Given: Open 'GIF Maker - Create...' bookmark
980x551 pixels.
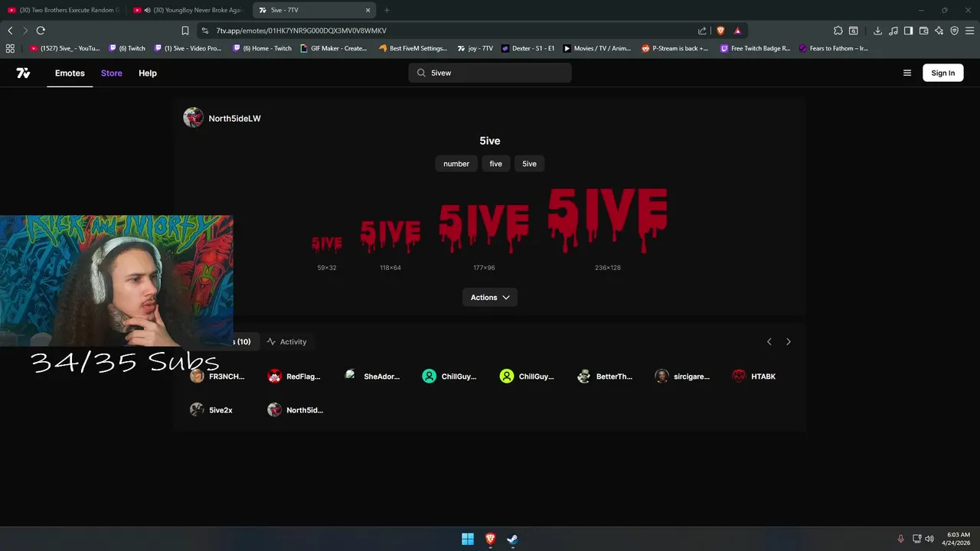Looking at the screenshot, I should (x=334, y=48).
